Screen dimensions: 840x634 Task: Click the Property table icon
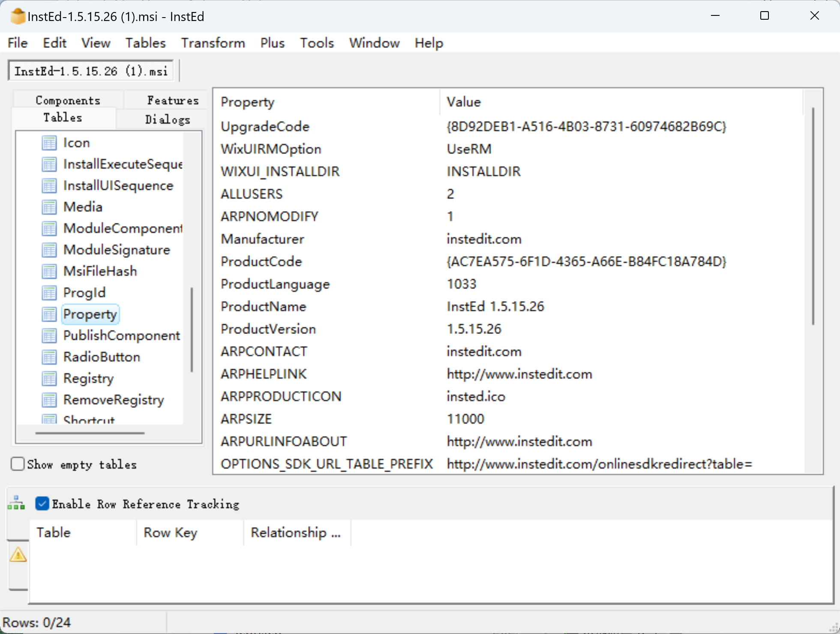49,314
